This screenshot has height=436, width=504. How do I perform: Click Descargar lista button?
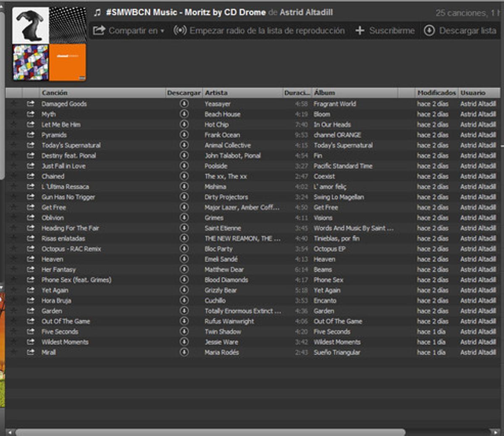point(460,31)
